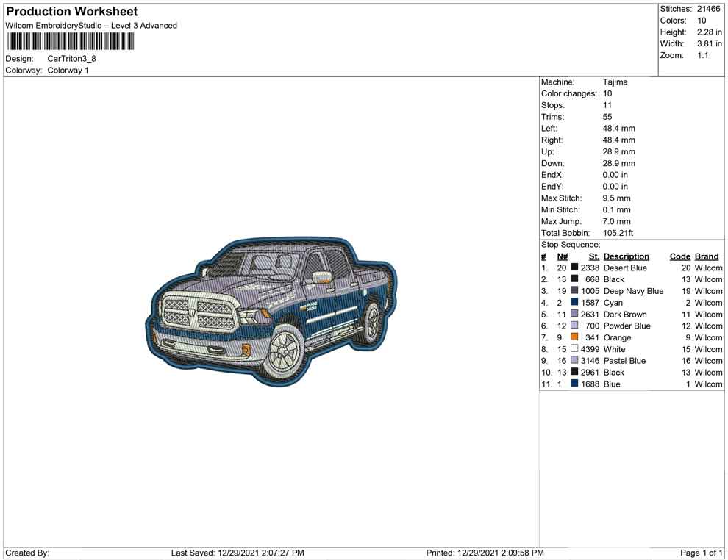Click the Stop Sequence section label

click(x=570, y=244)
